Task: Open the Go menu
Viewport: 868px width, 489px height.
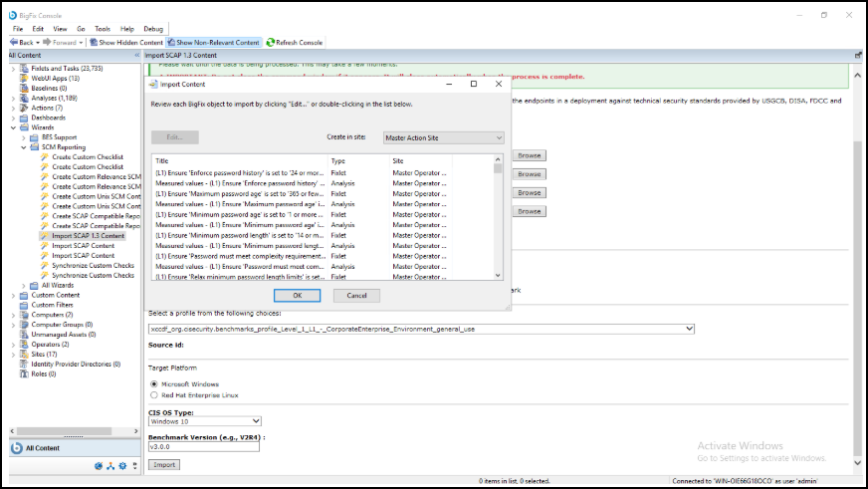Action: coord(81,29)
